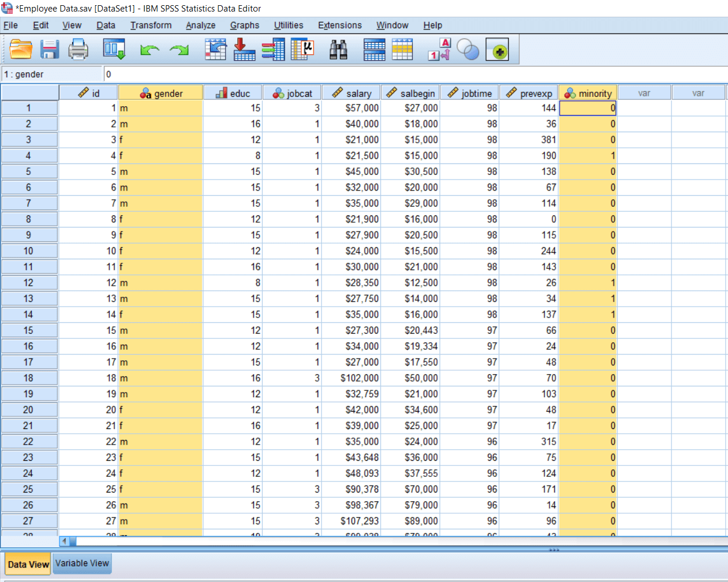Open the Graphs menu
728x582 pixels.
pyautogui.click(x=244, y=25)
